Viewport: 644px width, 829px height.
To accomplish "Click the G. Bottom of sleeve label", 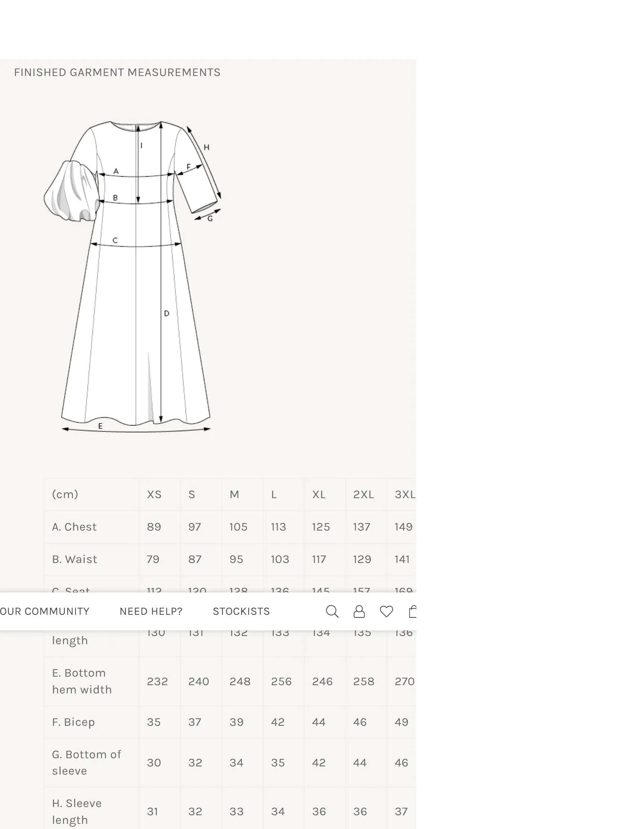I will click(x=86, y=763).
